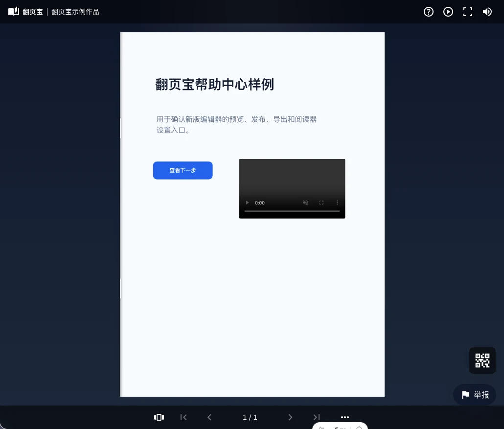Click the 翻页宝 book logo
504x429 pixels.
point(14,12)
